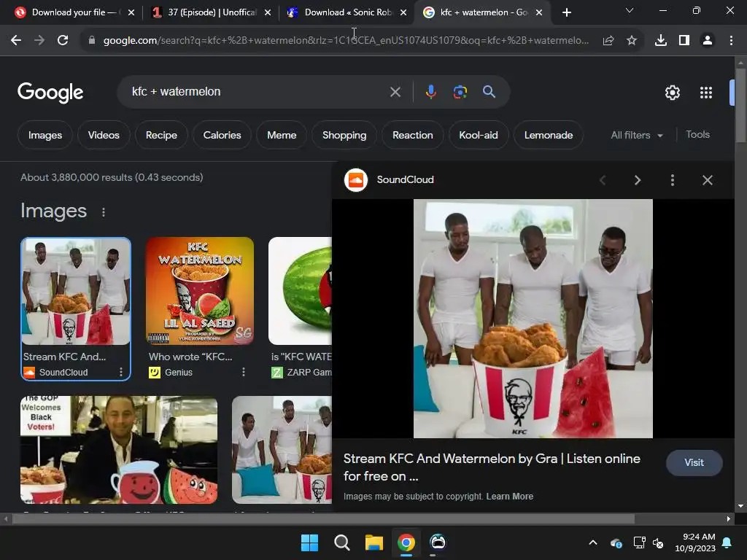
Task: Select the Meme filter chip
Action: coord(282,135)
